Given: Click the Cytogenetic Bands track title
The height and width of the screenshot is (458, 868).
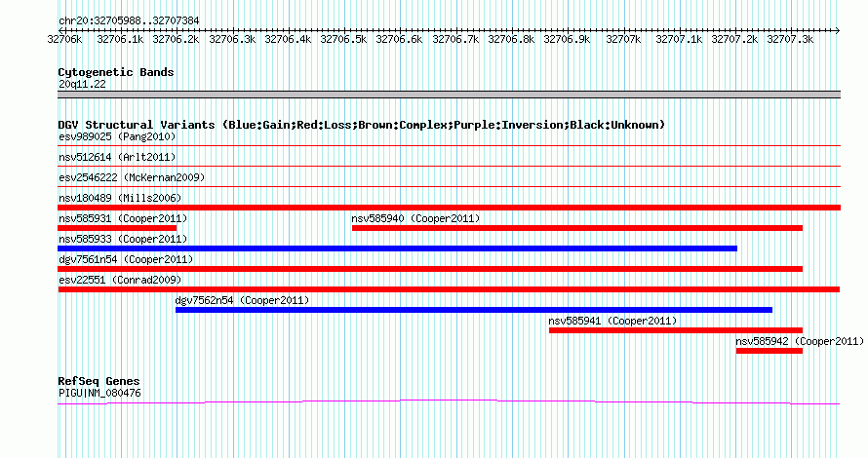Looking at the screenshot, I should click(116, 72).
